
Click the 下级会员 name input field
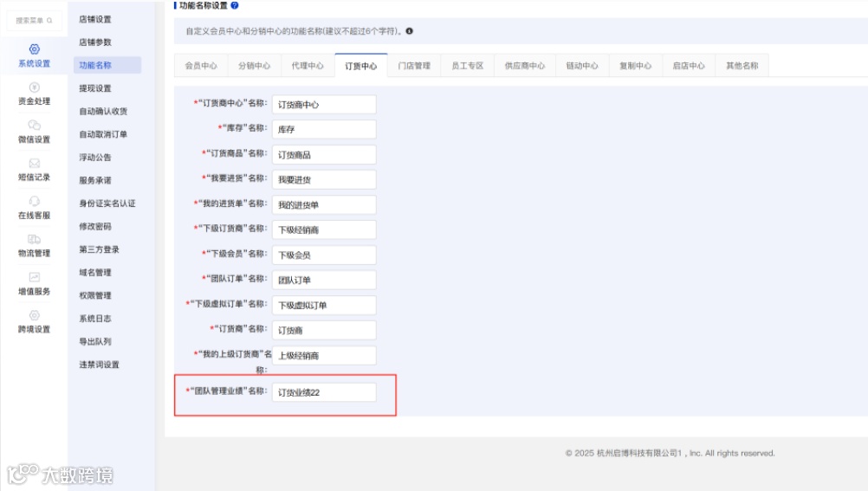point(324,255)
